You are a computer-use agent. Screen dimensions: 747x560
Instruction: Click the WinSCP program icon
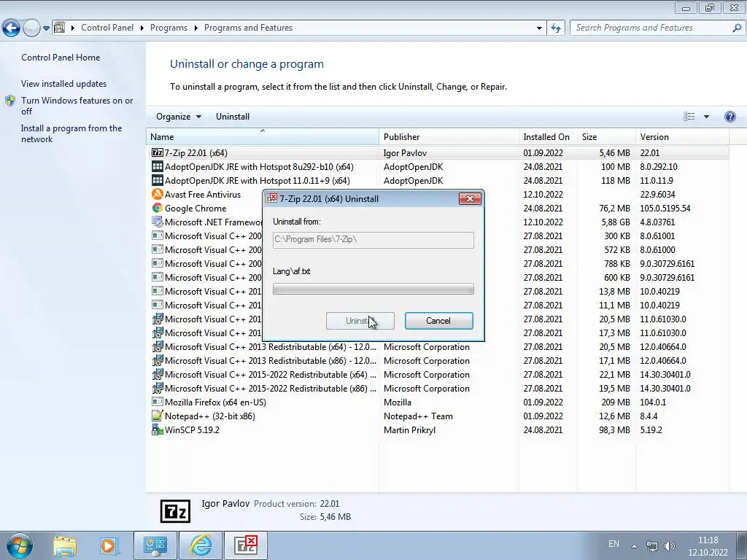pos(158,429)
